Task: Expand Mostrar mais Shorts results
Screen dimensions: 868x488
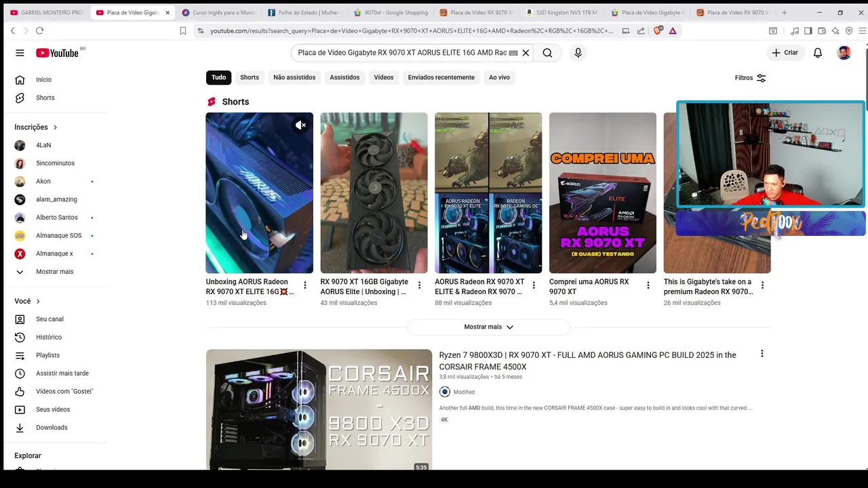Action: tap(488, 327)
